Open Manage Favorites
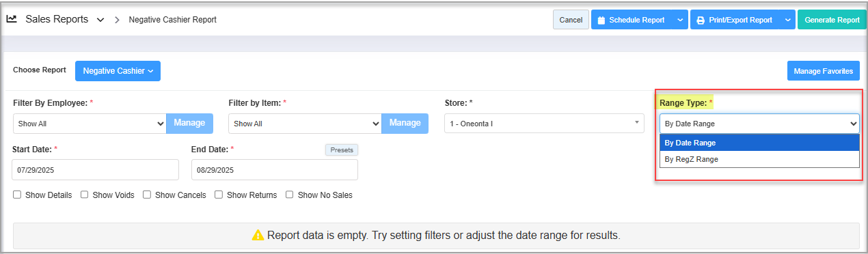The height and width of the screenshot is (254, 868). pos(823,71)
